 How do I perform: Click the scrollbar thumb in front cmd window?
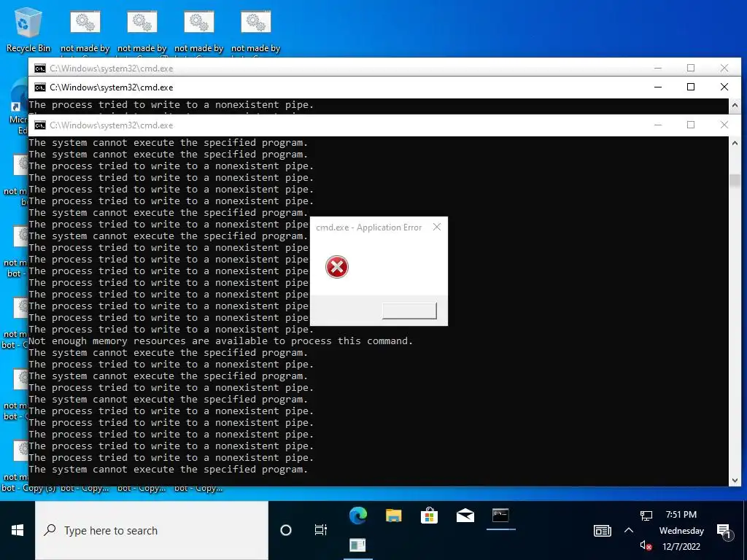click(735, 181)
